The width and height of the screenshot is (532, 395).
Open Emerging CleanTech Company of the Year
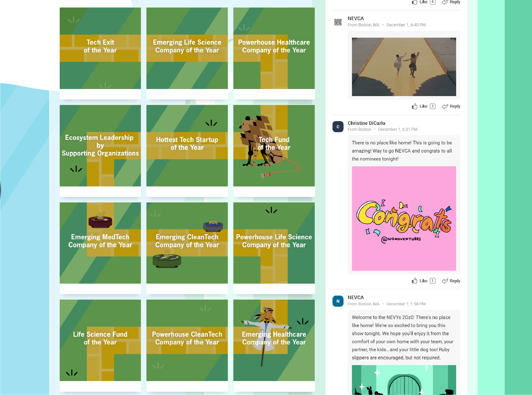coord(187,248)
